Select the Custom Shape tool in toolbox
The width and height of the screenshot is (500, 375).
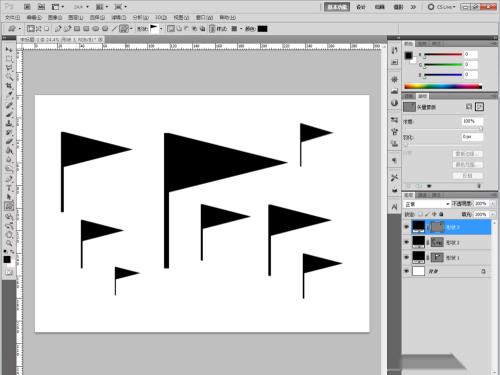tap(9, 206)
